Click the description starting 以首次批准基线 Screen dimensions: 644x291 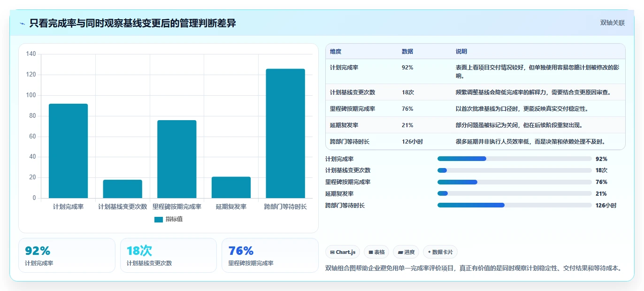[522, 109]
